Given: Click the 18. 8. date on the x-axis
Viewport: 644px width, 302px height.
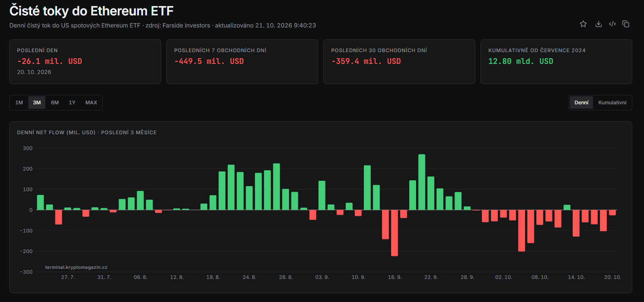Looking at the screenshot, I should [x=213, y=277].
